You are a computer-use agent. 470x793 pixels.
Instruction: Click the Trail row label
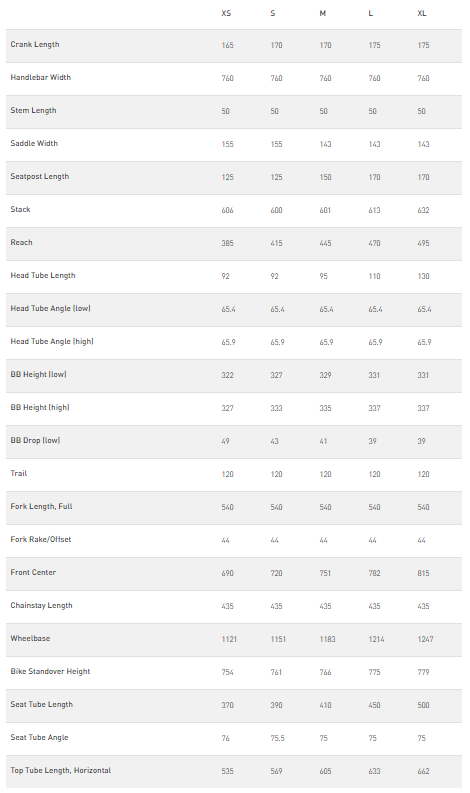[x=19, y=473]
